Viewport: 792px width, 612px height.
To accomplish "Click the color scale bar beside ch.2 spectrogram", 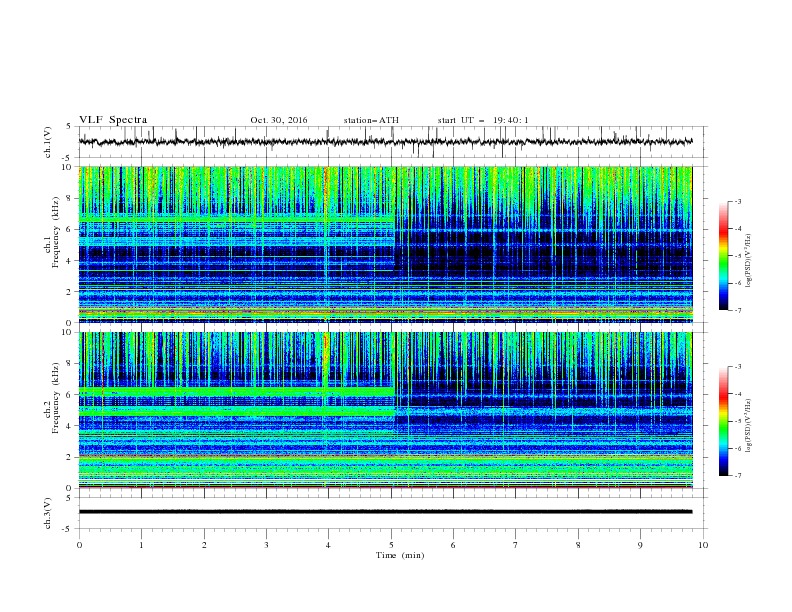I will point(723,421).
